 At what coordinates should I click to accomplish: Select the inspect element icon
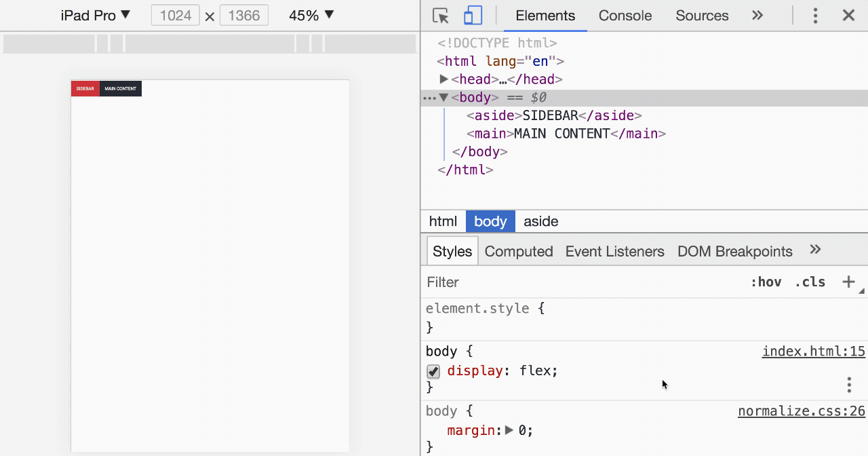(440, 15)
